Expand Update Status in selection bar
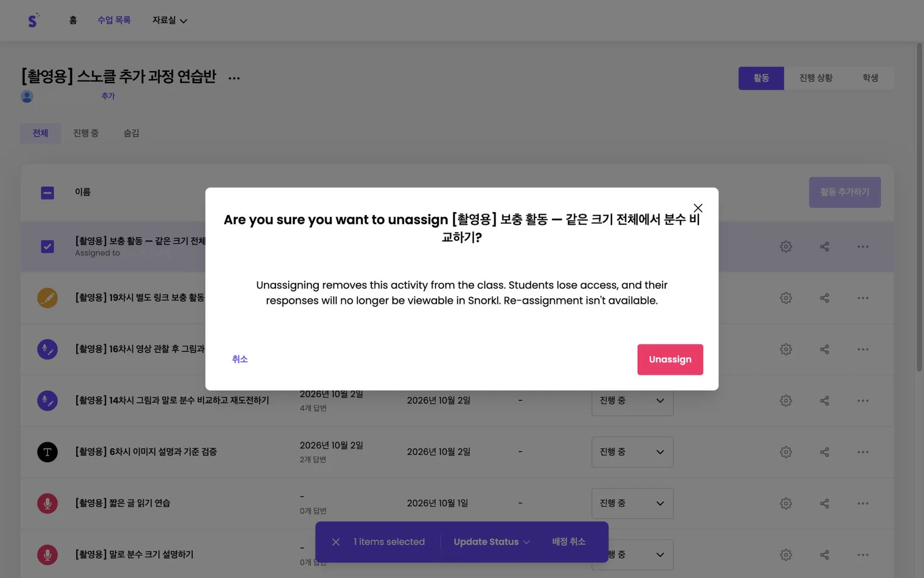The width and height of the screenshot is (924, 578). tap(491, 542)
